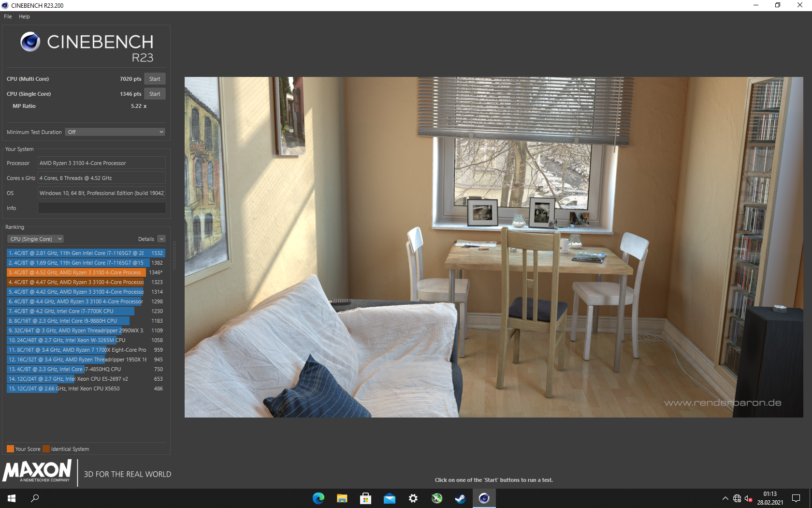Click the empty Info text field
The height and width of the screenshot is (508, 812).
(101, 208)
